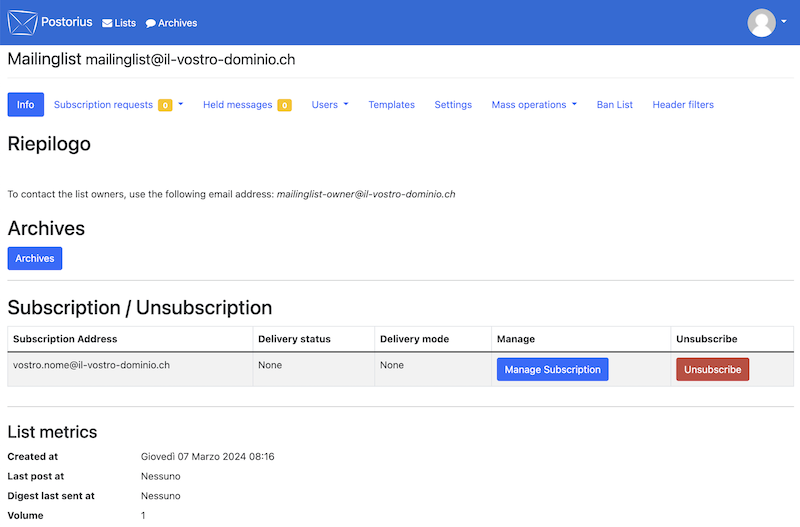The height and width of the screenshot is (527, 800).
Task: Open Archives in the top navbar
Action: pyautogui.click(x=171, y=23)
